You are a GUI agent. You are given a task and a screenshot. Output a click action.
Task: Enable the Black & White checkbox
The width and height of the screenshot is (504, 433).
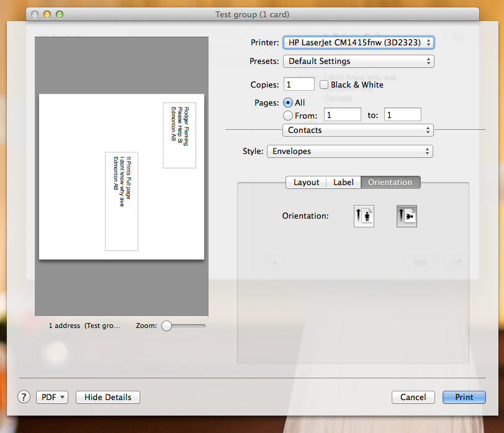pyautogui.click(x=325, y=84)
